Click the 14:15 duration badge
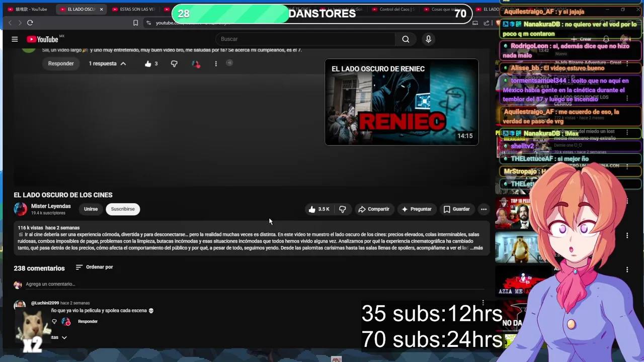 coord(465,136)
